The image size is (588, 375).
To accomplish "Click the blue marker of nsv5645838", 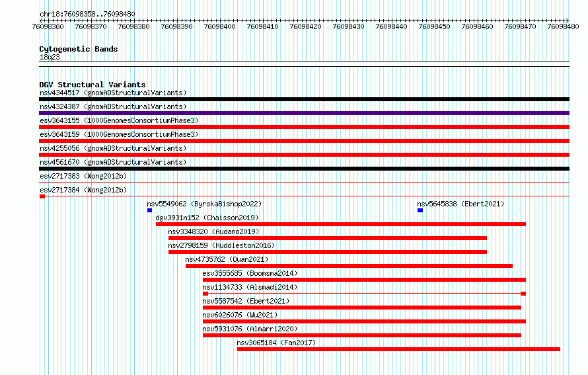I will pos(420,210).
